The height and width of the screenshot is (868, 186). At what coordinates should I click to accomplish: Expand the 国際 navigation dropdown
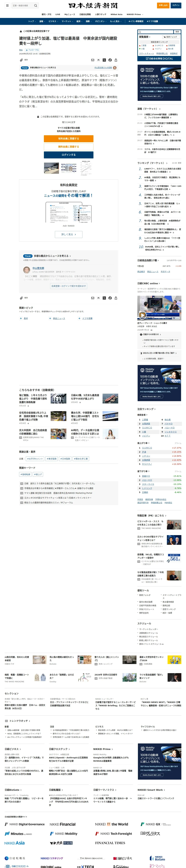coord(89,21)
